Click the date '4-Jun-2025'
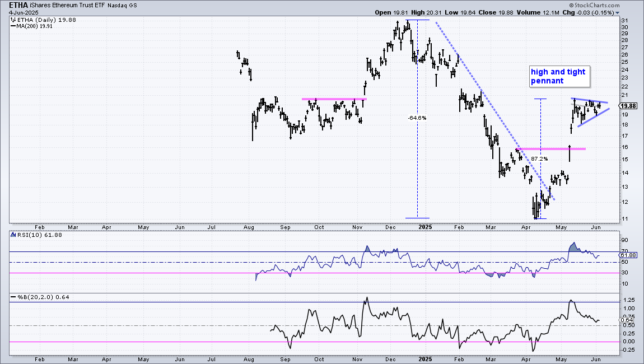 point(24,13)
